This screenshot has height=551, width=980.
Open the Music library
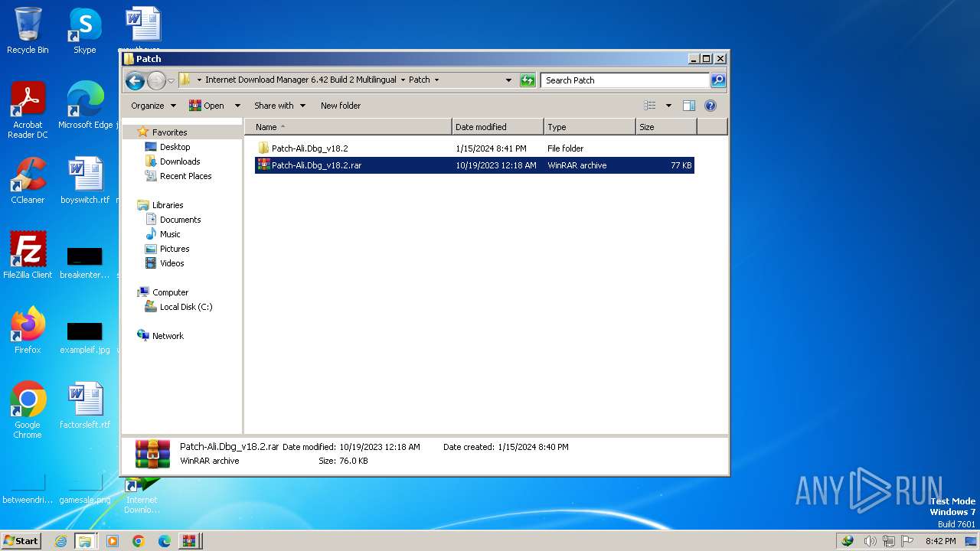[x=170, y=234]
